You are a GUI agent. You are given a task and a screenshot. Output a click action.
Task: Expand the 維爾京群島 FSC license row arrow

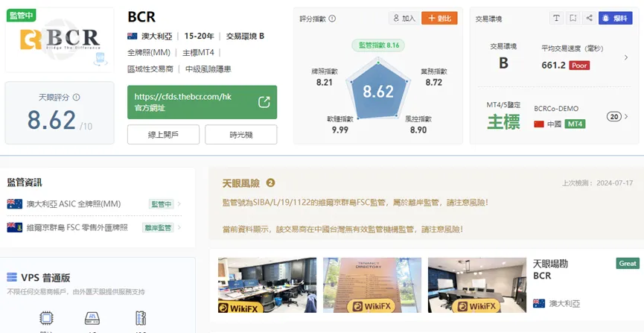(x=179, y=227)
